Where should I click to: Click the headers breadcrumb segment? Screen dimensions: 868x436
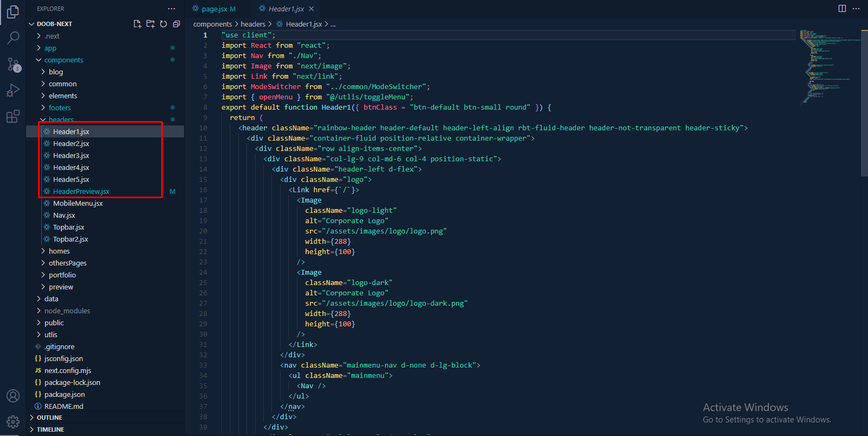(x=253, y=24)
